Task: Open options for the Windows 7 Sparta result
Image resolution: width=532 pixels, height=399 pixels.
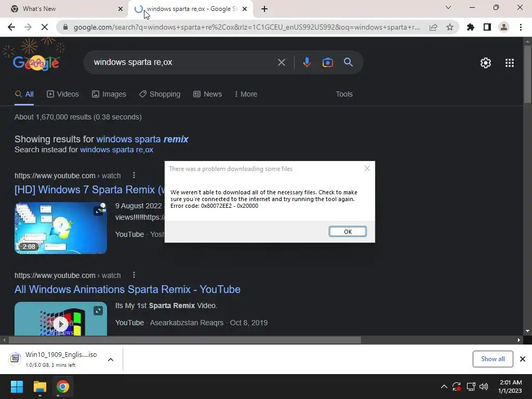Action: [134, 176]
